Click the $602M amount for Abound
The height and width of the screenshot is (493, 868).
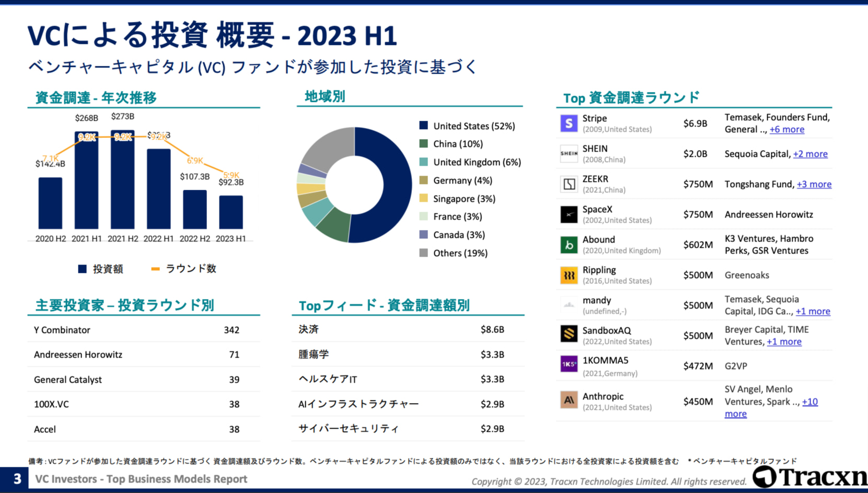tap(698, 245)
